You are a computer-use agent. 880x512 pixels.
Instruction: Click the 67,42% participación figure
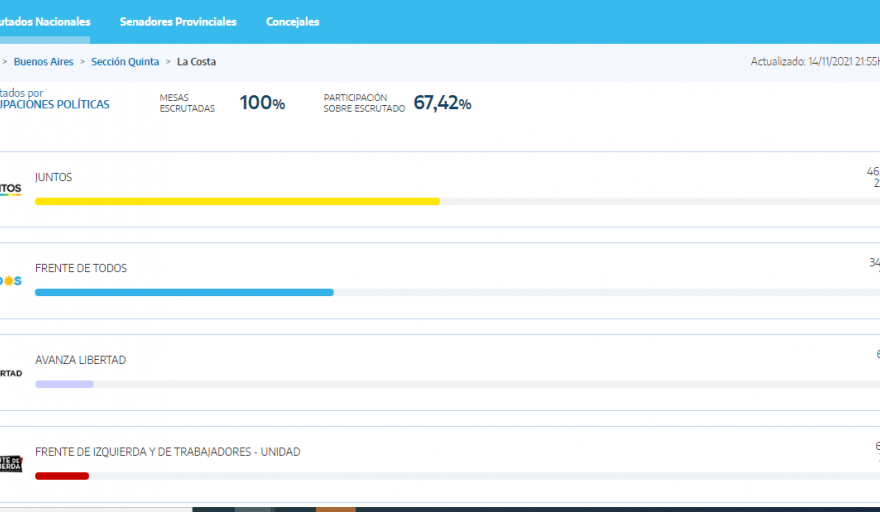[x=442, y=103]
